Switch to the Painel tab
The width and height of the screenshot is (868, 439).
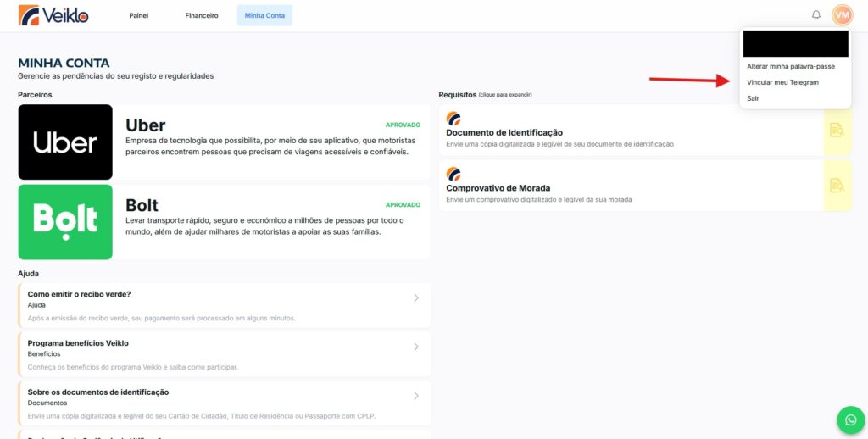tap(139, 15)
